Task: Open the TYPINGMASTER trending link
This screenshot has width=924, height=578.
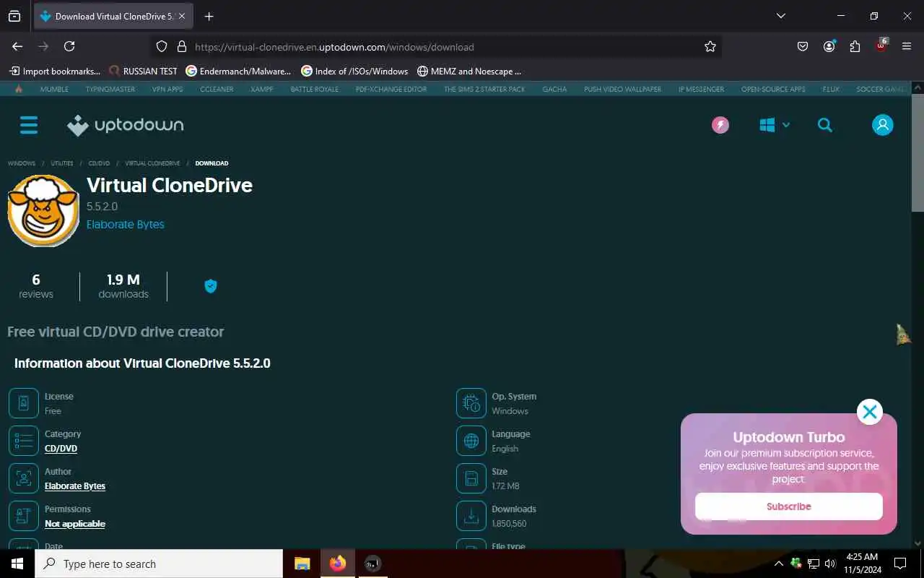Action: (x=110, y=89)
